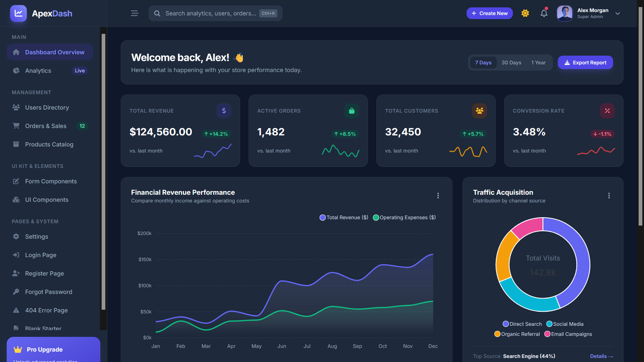Click the Total Revenue dollar icon
The height and width of the screenshot is (362, 644).
point(224,111)
